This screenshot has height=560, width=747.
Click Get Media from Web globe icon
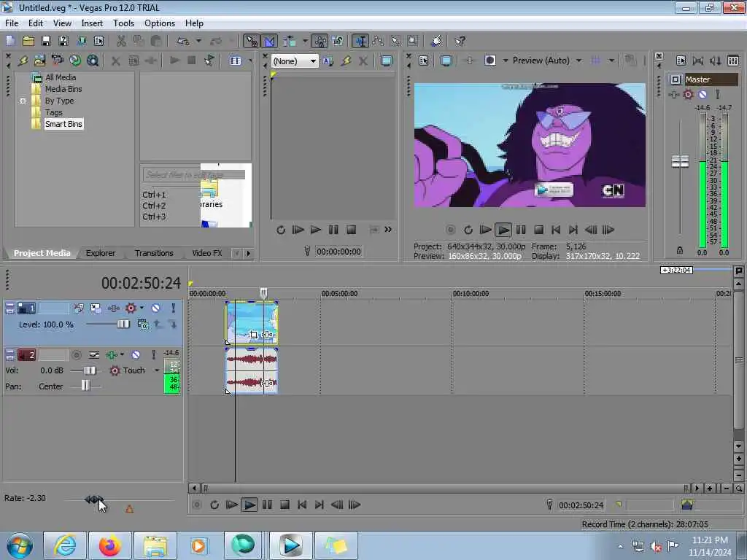pos(75,61)
